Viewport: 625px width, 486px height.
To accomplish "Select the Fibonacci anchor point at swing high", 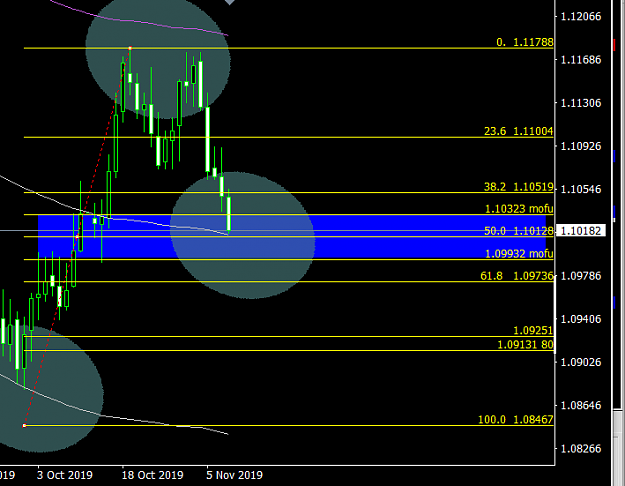I will (130, 48).
